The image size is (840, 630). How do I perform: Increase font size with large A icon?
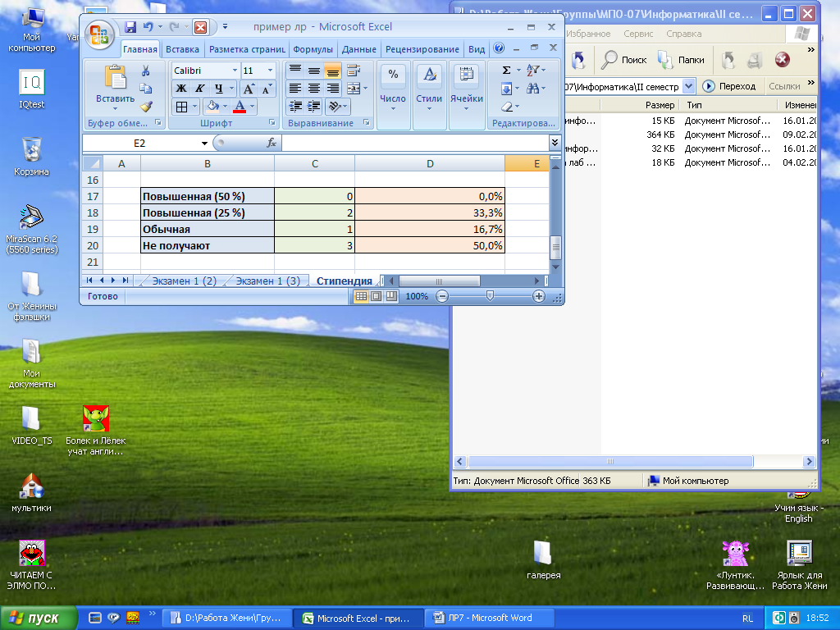click(x=249, y=89)
